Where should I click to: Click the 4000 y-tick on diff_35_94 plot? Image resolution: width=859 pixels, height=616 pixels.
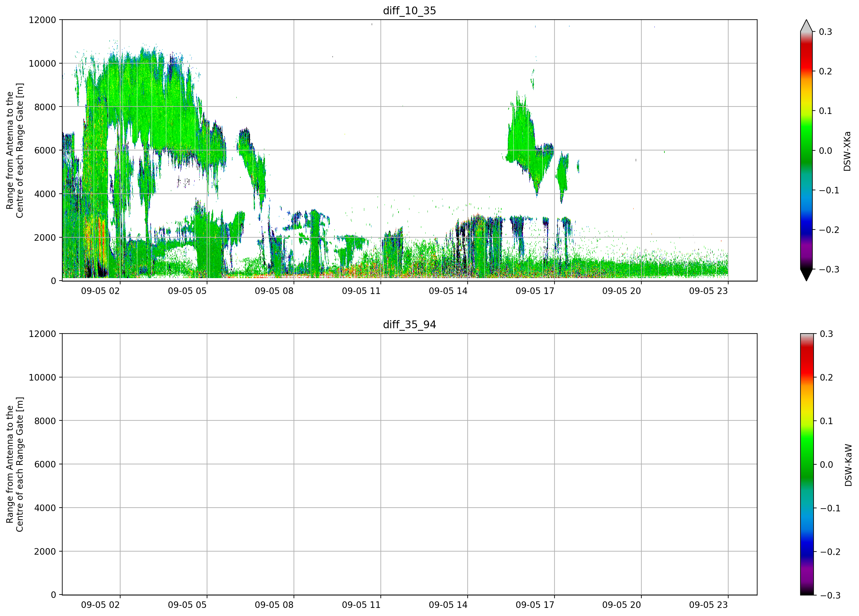tap(45, 508)
